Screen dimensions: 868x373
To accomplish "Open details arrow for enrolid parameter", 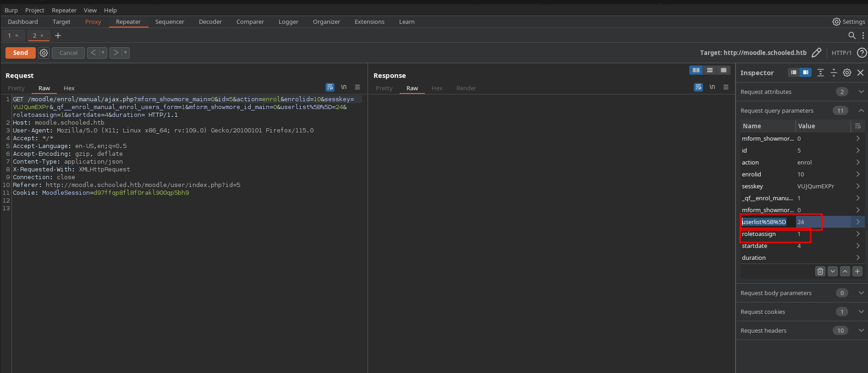I will coord(858,174).
